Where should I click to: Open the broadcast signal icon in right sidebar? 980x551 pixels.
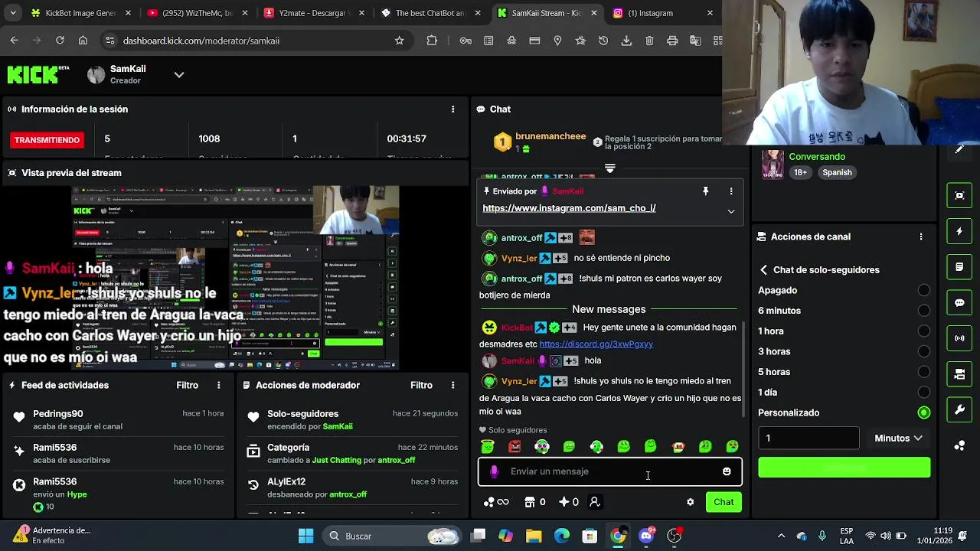tap(959, 338)
